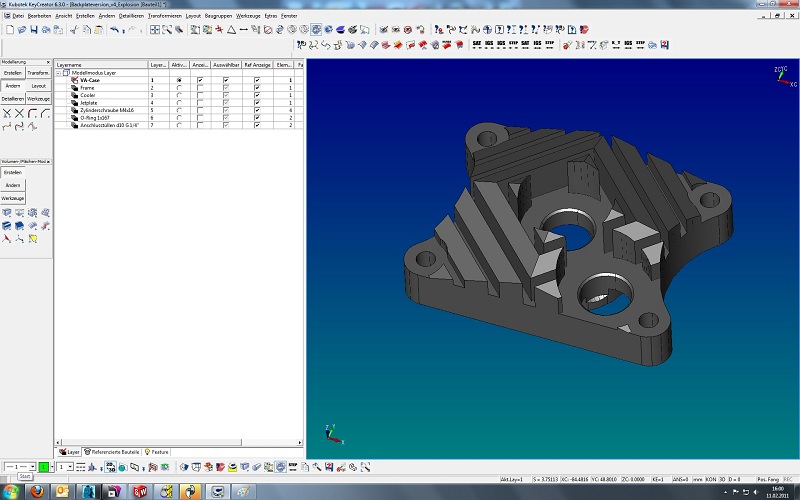
Task: Click the fillet corner tool icon
Action: (x=32, y=113)
